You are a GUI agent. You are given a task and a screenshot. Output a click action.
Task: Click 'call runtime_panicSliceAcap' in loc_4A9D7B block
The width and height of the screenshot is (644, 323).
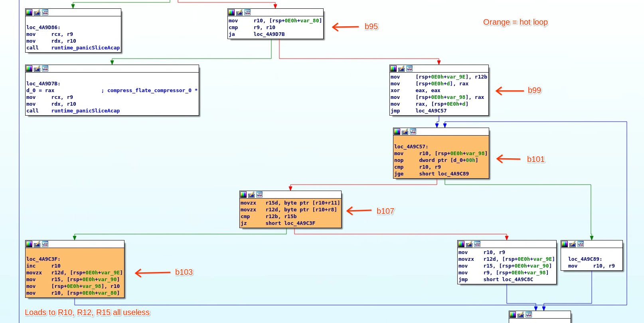click(x=73, y=111)
